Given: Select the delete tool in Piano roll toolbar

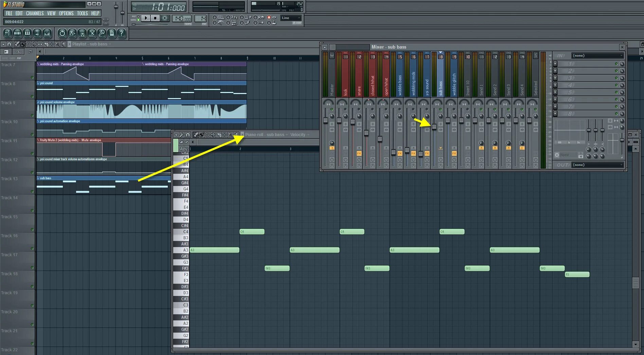Looking at the screenshot, I should 207,135.
